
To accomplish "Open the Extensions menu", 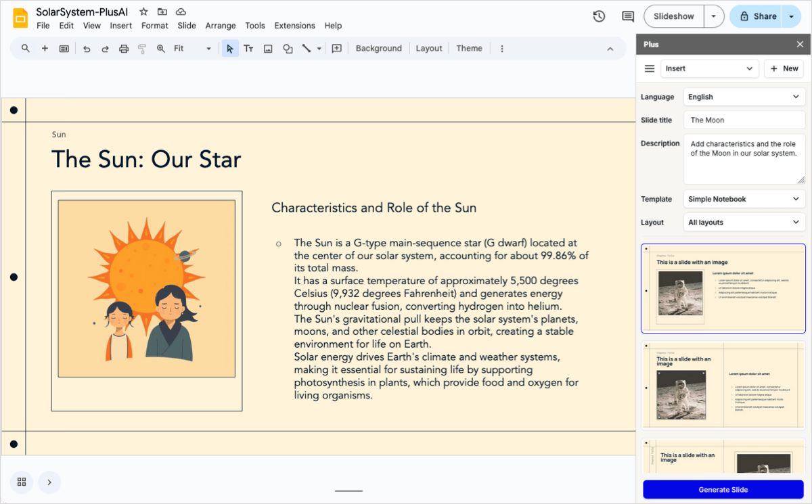I will pos(294,26).
